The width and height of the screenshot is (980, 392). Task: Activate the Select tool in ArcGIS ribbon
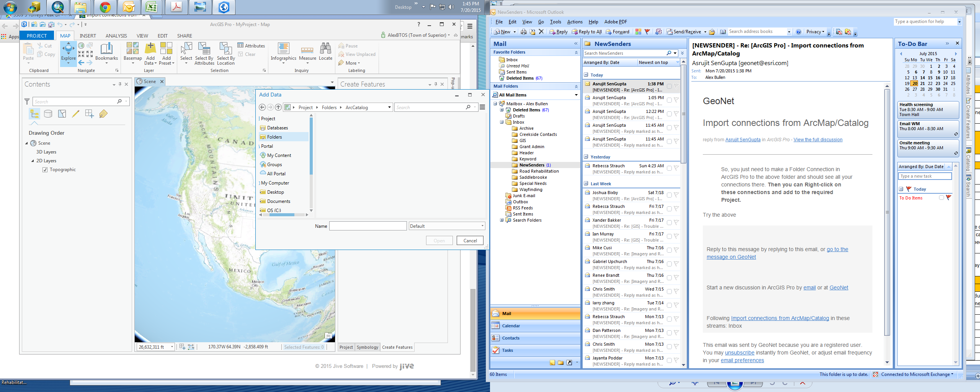(186, 52)
